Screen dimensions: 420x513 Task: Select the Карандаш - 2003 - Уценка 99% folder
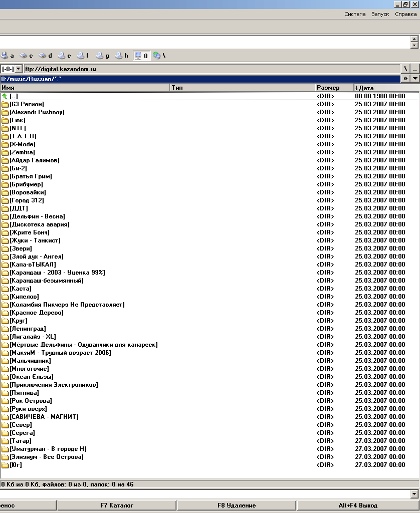pyautogui.click(x=209, y=273)
